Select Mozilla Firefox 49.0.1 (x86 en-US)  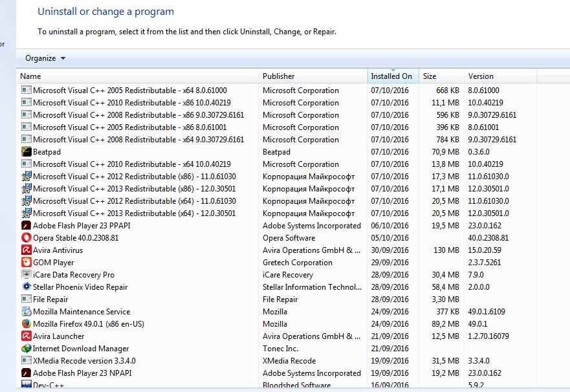coord(89,324)
